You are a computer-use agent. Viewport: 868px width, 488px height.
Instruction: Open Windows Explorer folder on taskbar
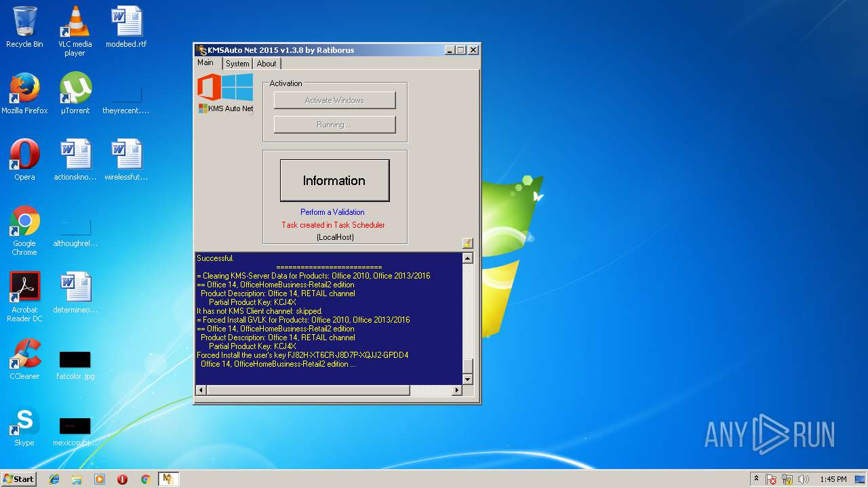77,479
